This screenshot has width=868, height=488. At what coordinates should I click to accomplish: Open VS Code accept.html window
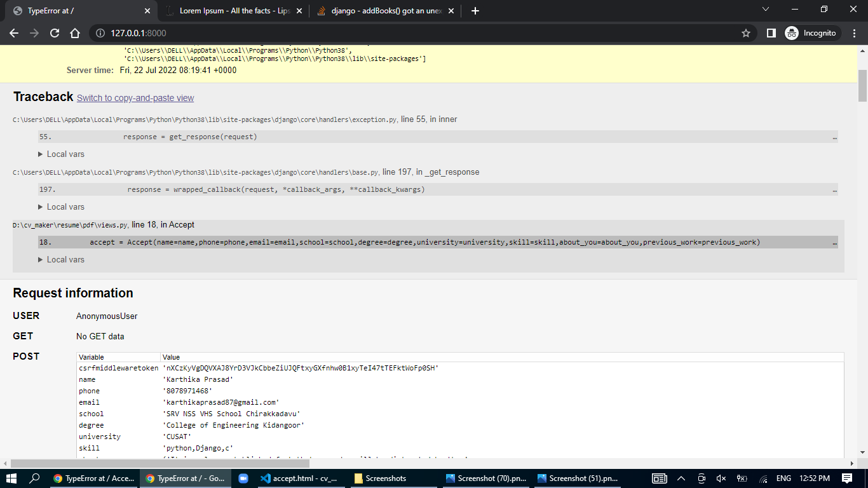(300, 478)
